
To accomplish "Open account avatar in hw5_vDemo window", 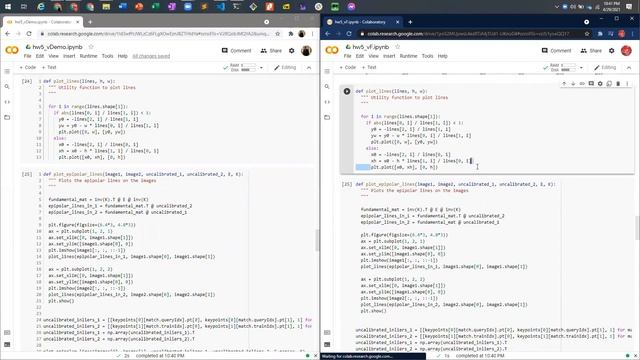I will (x=306, y=51).
